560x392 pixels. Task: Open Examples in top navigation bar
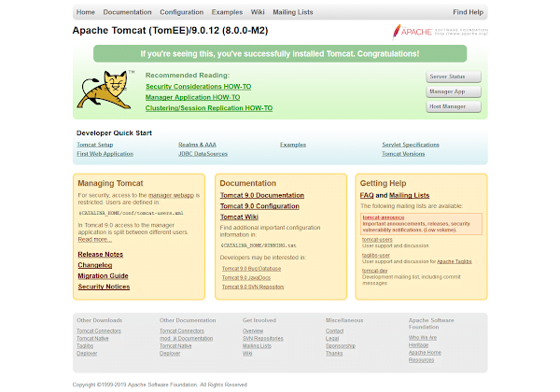click(x=227, y=12)
